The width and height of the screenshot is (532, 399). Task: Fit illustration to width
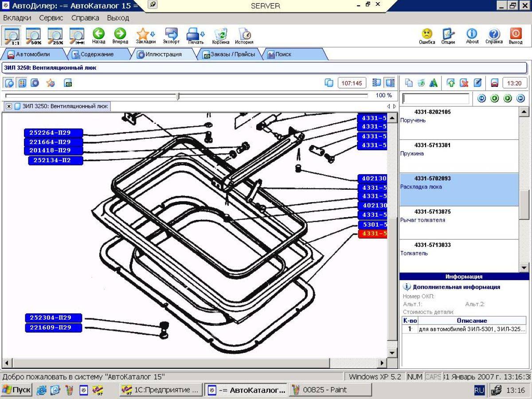coord(77,36)
